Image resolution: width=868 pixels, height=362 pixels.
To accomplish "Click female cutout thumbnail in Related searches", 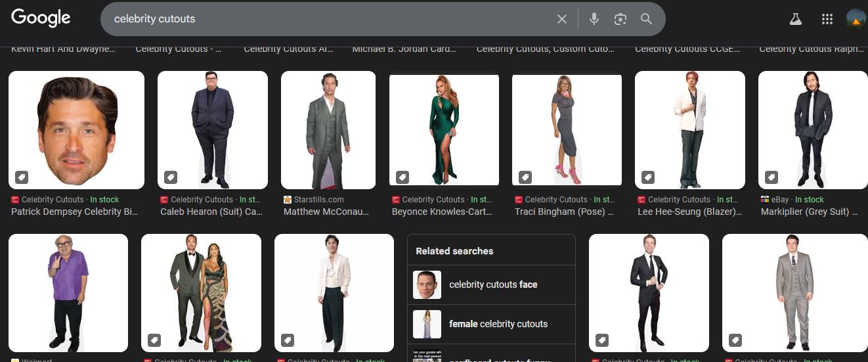I will click(427, 325).
